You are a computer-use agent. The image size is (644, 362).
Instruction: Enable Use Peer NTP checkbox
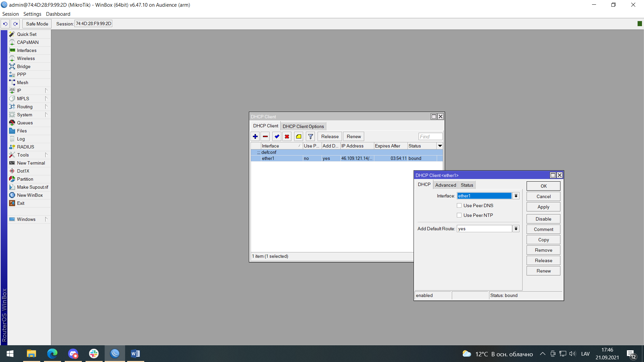459,215
